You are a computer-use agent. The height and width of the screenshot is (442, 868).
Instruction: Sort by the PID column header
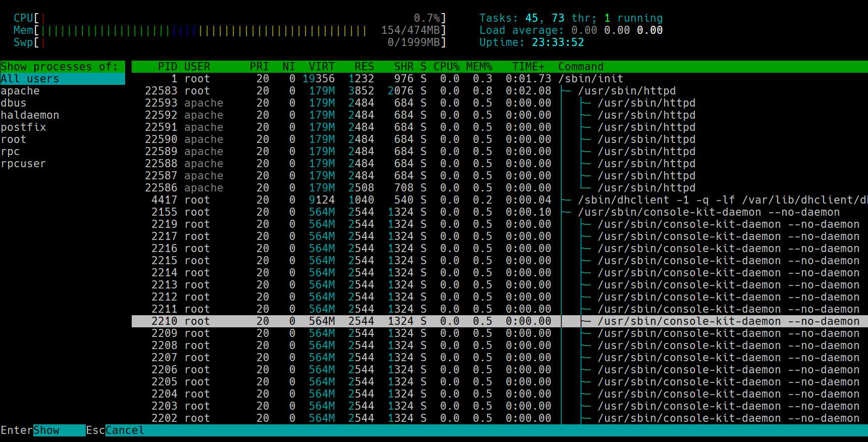coord(168,67)
